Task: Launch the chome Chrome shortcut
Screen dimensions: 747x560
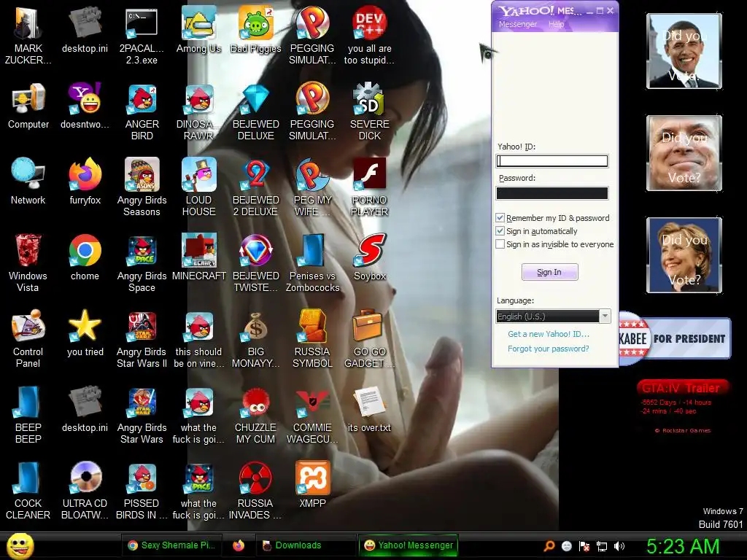Action: [x=85, y=257]
